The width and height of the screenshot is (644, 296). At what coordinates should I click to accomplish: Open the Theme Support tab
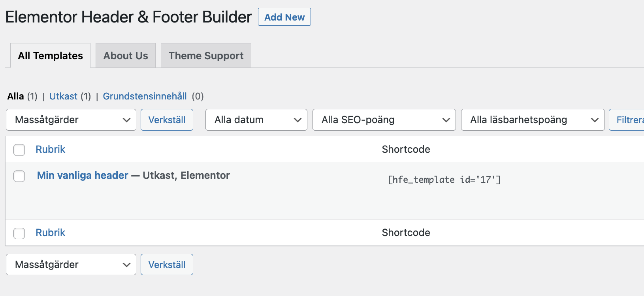click(206, 56)
